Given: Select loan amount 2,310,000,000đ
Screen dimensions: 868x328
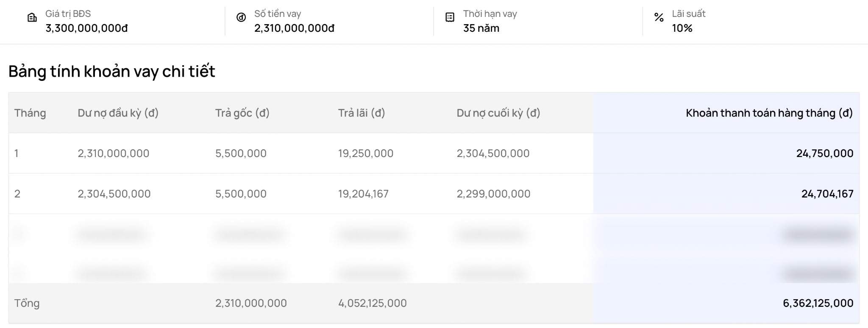Looking at the screenshot, I should coord(294,28).
